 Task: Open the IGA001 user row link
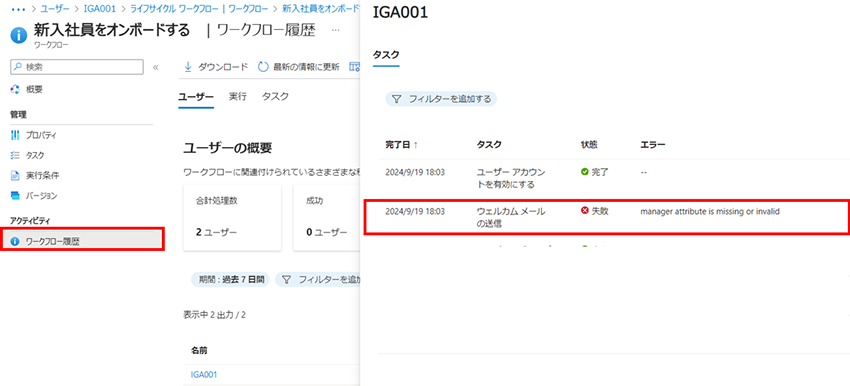(204, 374)
